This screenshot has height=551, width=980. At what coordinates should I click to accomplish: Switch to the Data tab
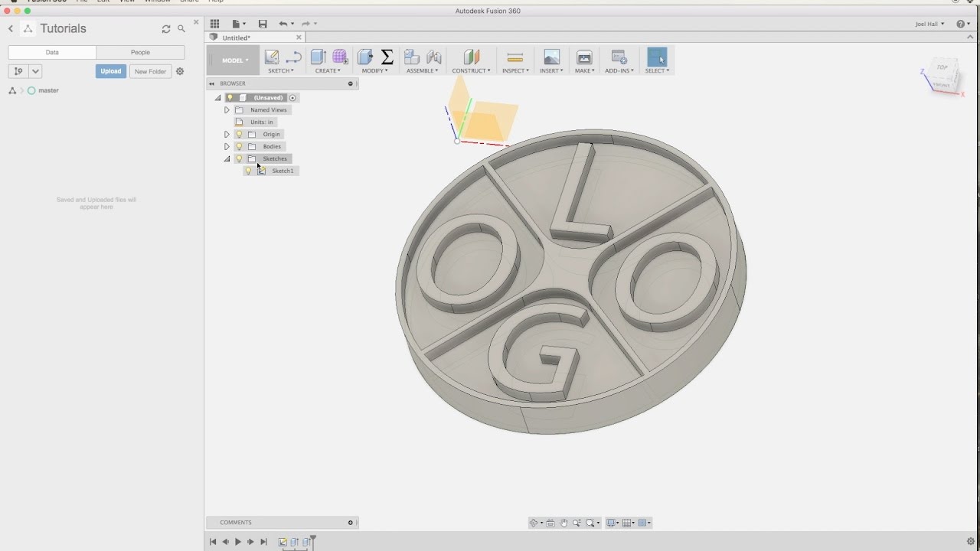click(52, 52)
